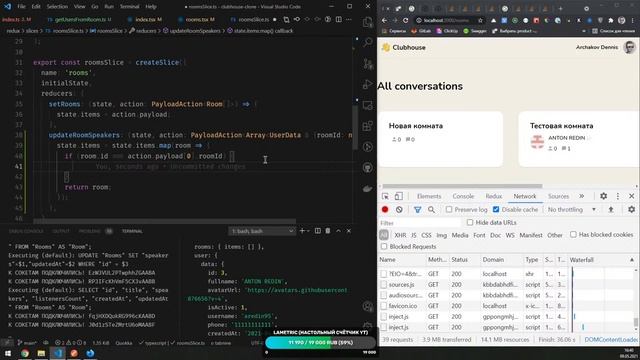Open the Network panel settings gear
This screenshot has width=640, height=360.
point(631,209)
